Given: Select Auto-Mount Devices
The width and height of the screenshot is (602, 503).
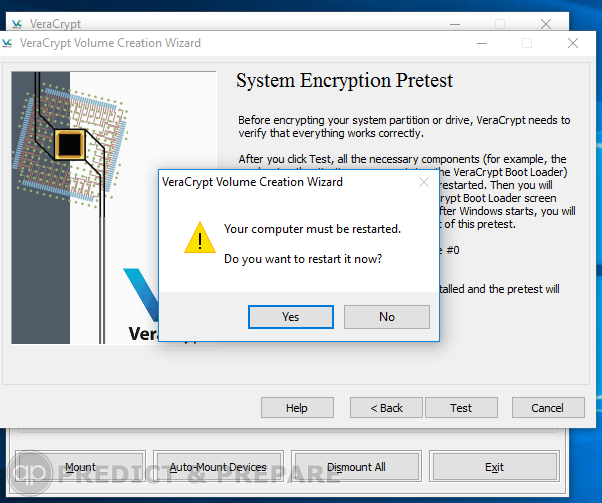Looking at the screenshot, I should (x=218, y=467).
